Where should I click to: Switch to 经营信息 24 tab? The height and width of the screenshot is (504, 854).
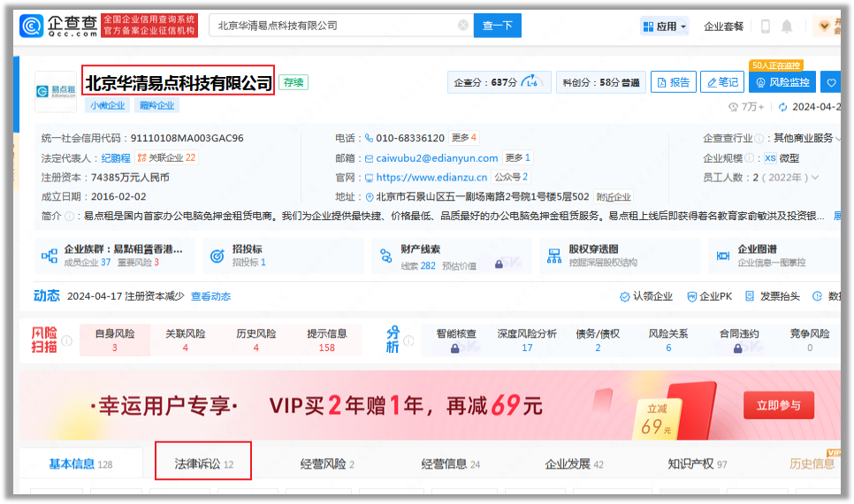pyautogui.click(x=450, y=464)
